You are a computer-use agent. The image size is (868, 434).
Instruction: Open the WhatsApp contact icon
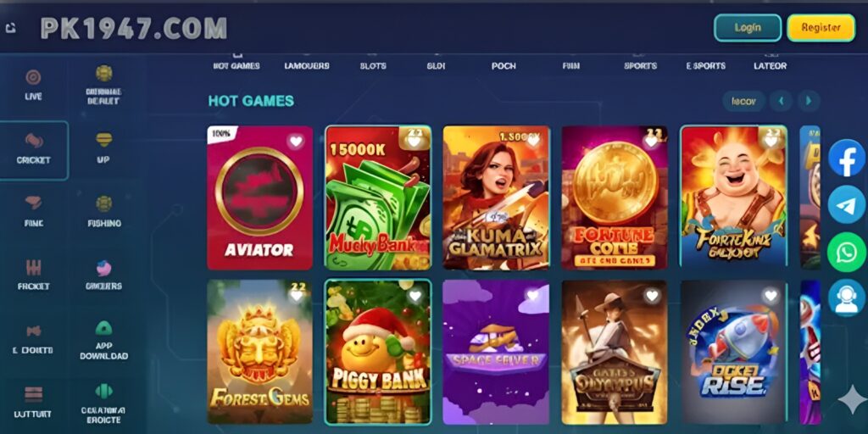coord(847,252)
